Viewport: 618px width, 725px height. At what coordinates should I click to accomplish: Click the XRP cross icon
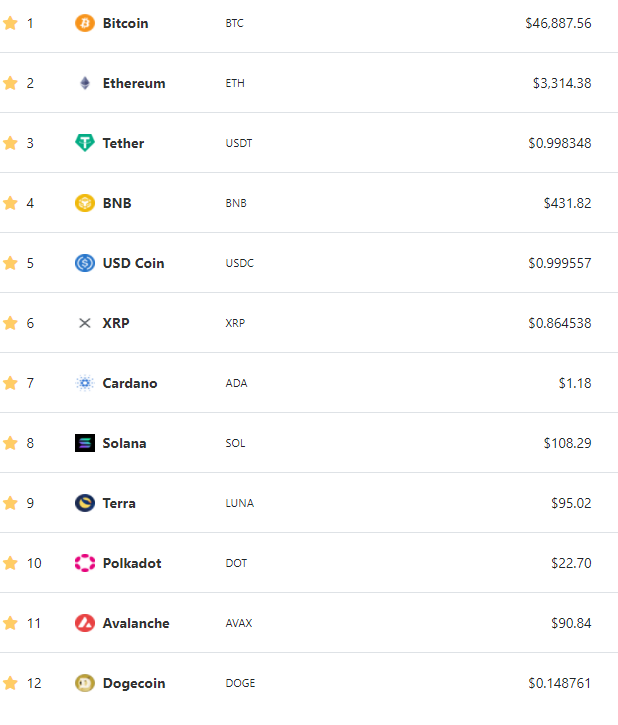point(85,323)
